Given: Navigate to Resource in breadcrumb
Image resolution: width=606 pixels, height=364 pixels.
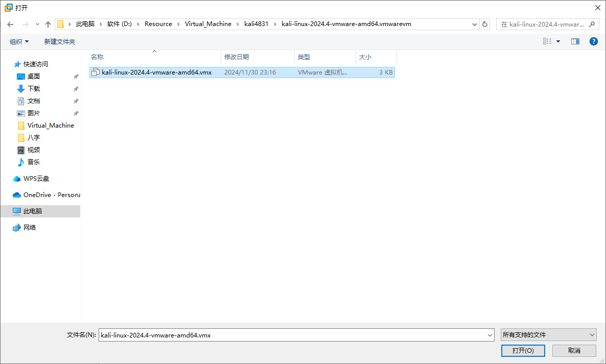Looking at the screenshot, I should (158, 24).
